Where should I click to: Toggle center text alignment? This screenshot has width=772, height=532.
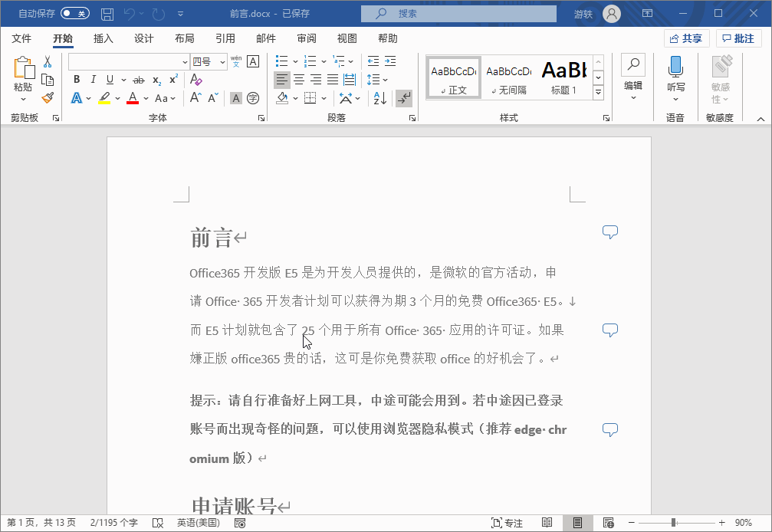299,79
